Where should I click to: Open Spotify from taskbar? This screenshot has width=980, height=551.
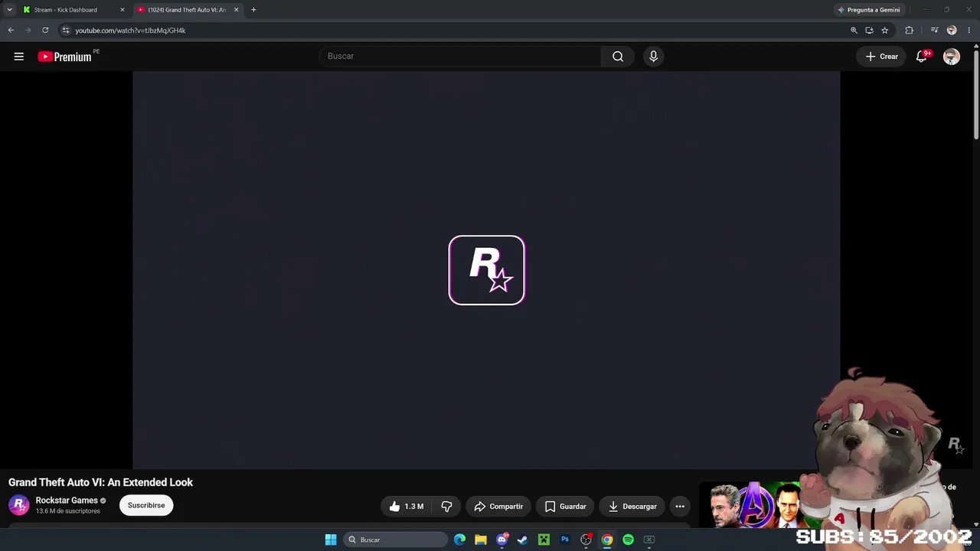pyautogui.click(x=628, y=540)
